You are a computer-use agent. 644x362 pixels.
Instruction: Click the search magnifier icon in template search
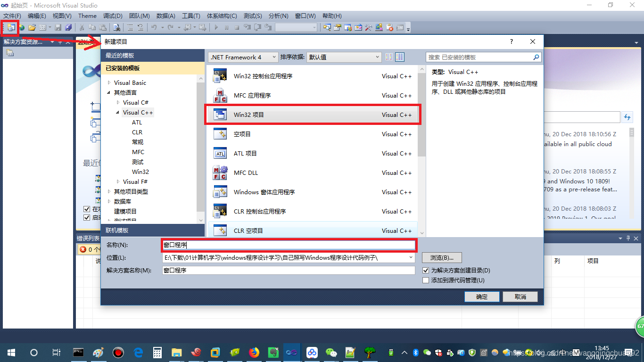tap(536, 57)
